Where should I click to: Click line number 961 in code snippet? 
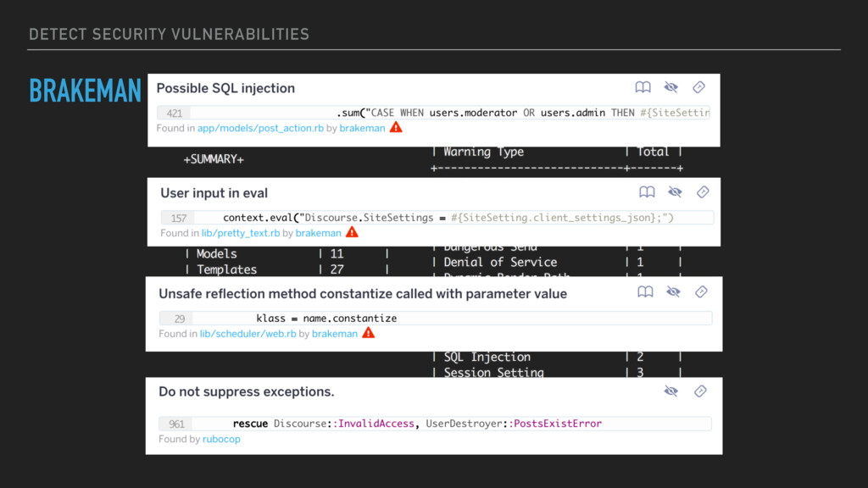pos(176,424)
